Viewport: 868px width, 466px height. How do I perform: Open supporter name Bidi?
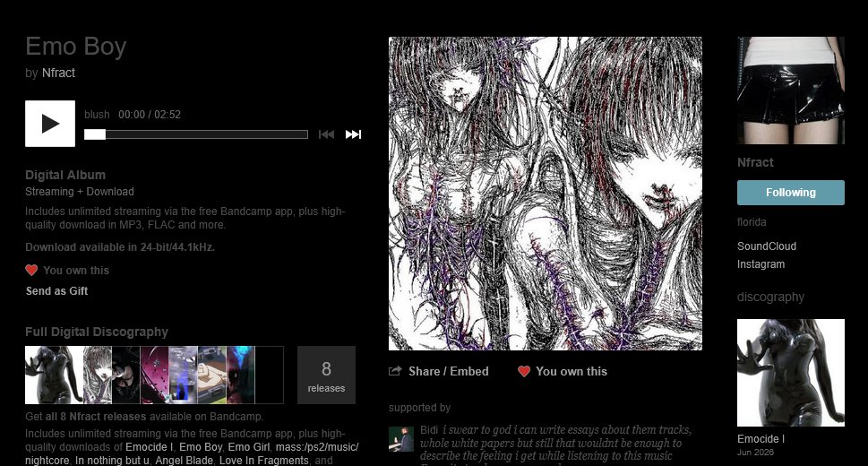[429, 430]
